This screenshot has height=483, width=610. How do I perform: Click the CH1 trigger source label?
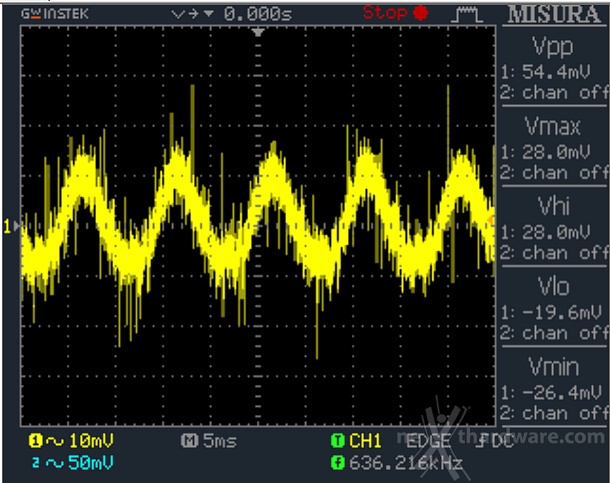[x=365, y=441]
